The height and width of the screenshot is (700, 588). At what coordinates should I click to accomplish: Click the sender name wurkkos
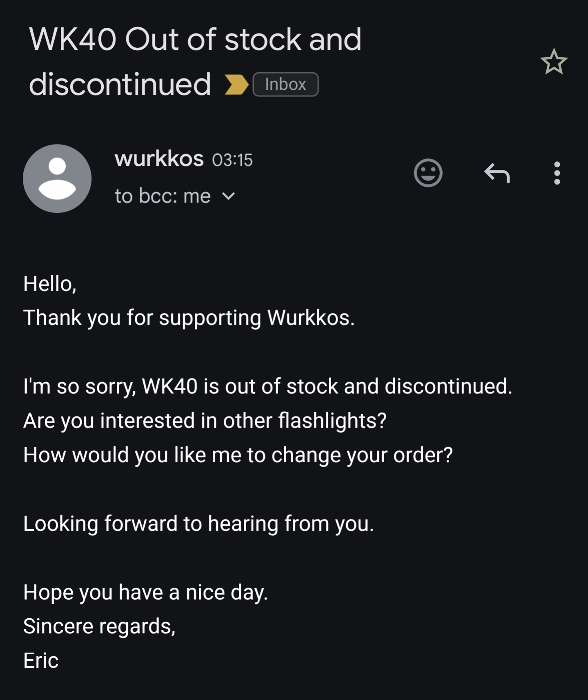[159, 158]
